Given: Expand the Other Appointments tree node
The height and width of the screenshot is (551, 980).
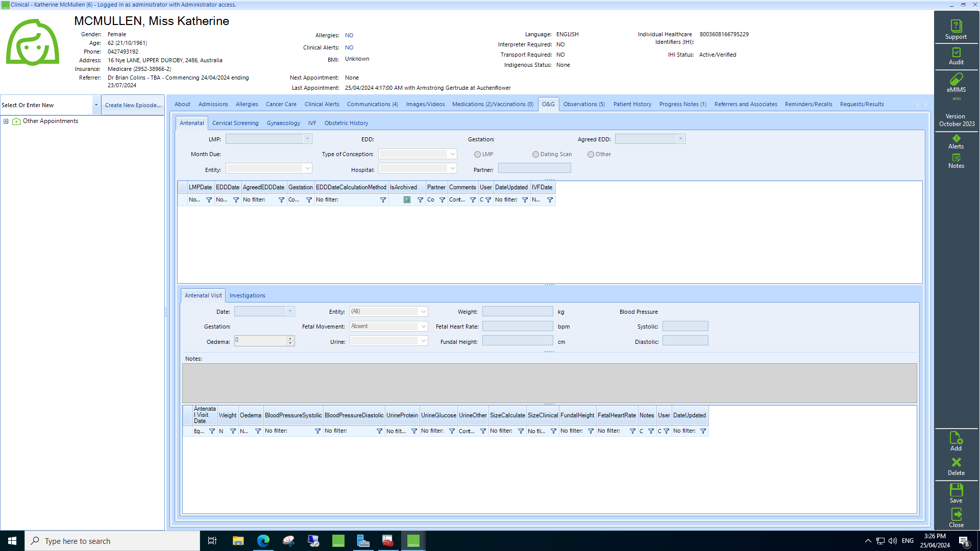Looking at the screenshot, I should coord(6,121).
